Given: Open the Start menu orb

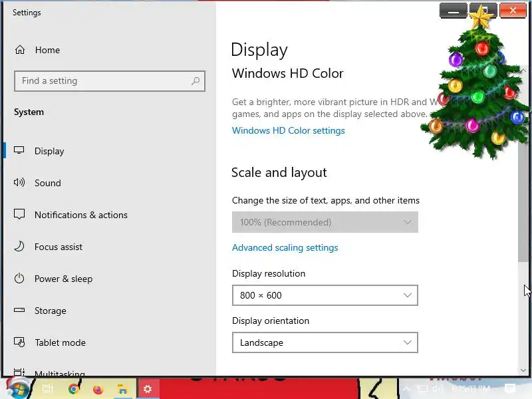Looking at the screenshot, I should pyautogui.click(x=18, y=389).
